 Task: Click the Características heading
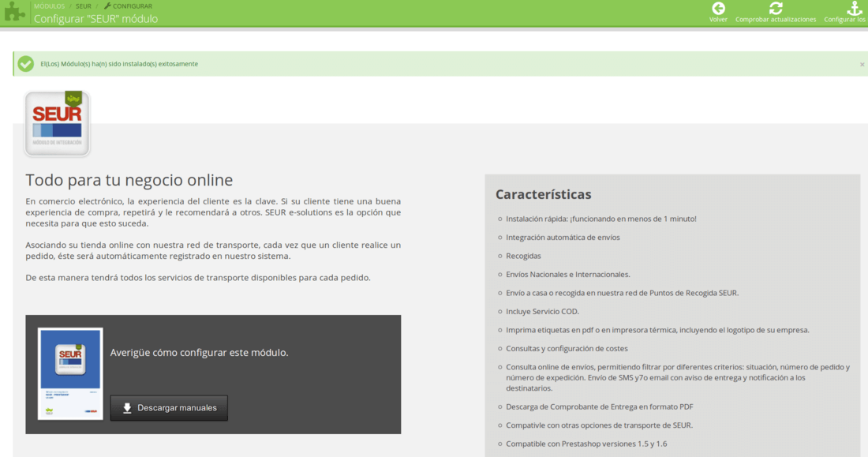tap(543, 194)
